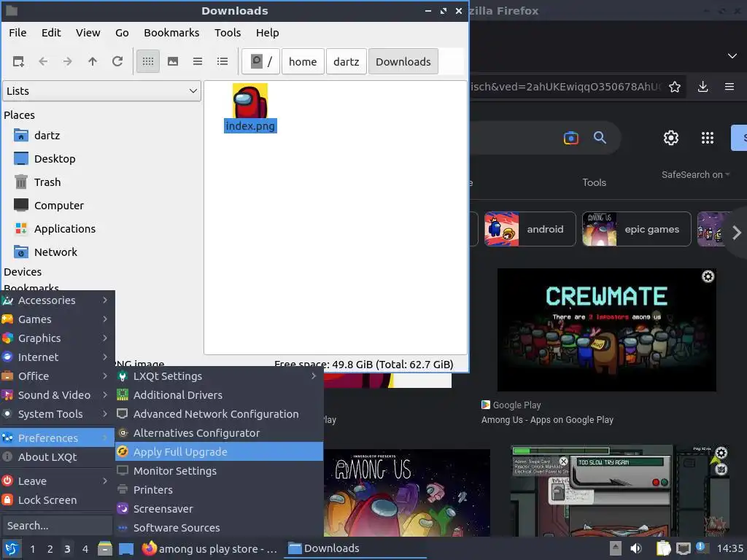Navigate to dartz path segment
This screenshot has width=747, height=560.
click(347, 61)
